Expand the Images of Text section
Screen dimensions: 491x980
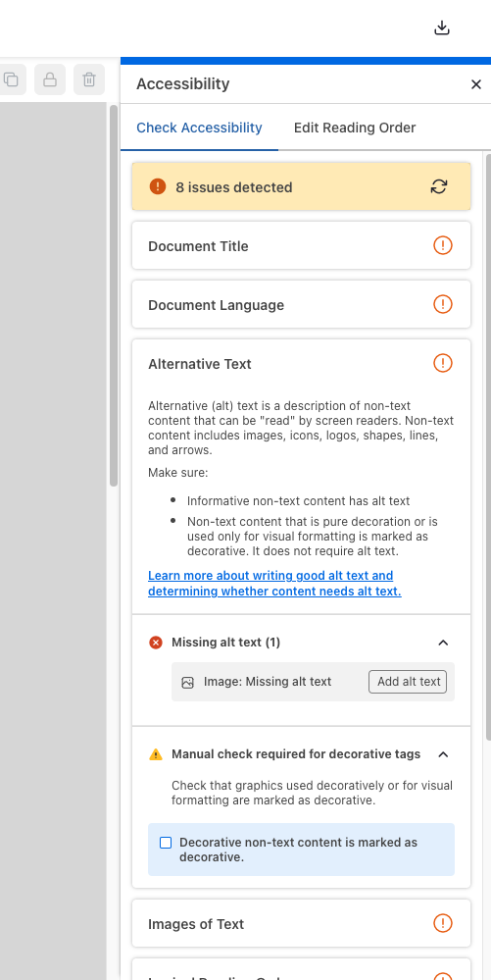pyautogui.click(x=301, y=923)
